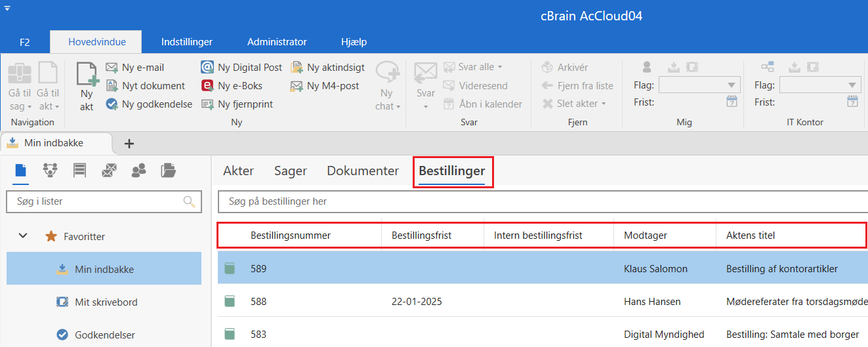Select Ny fjernprint option
The height and width of the screenshot is (347, 868).
click(237, 104)
